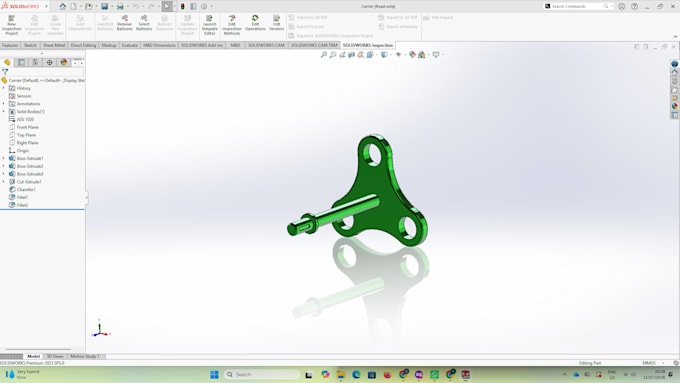
Task: Select Right Plane in feature tree
Action: (x=27, y=143)
